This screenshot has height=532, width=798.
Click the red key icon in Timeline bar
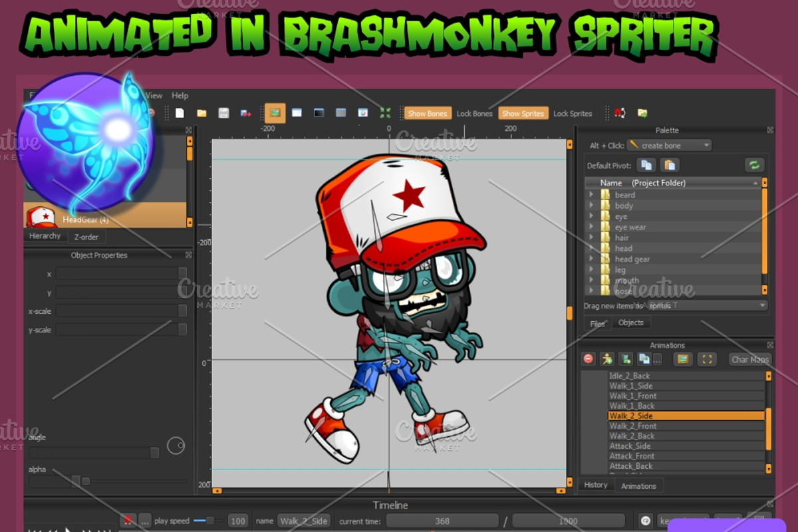[x=128, y=521]
